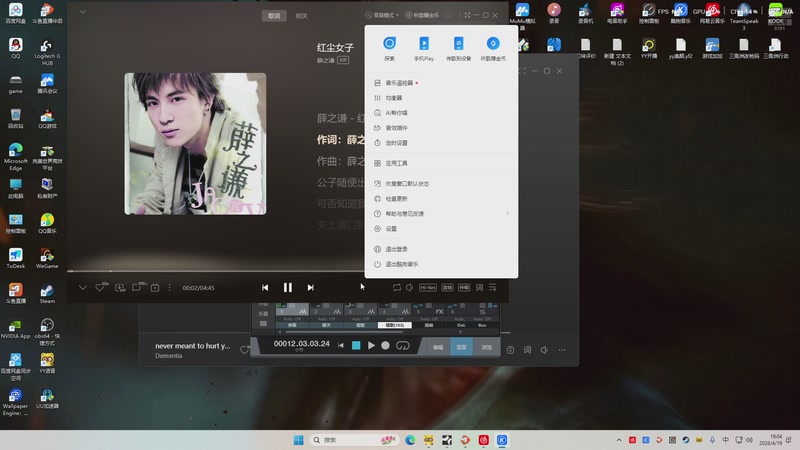Open the Steam desktop shortcut
800x450 pixels.
(47, 294)
